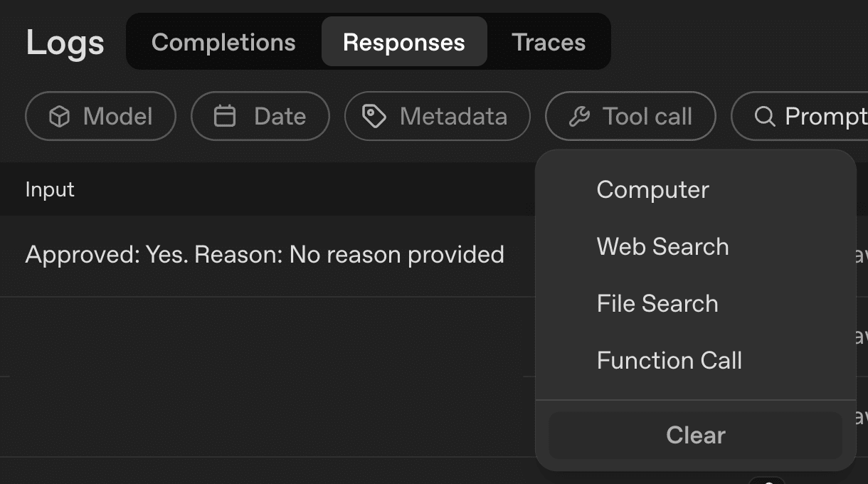
Task: Expand the Date filter by its label
Action: (280, 117)
